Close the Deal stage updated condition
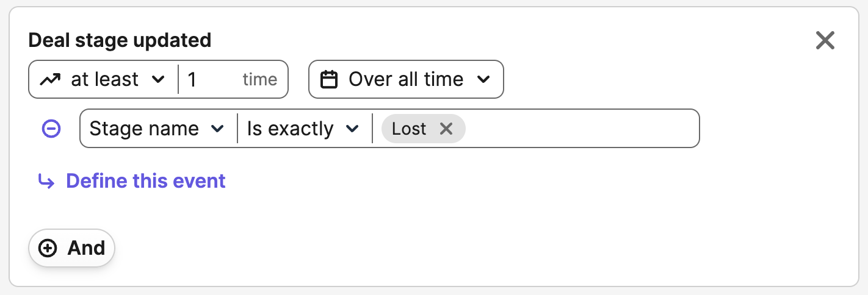This screenshot has height=295, width=868. (x=825, y=41)
